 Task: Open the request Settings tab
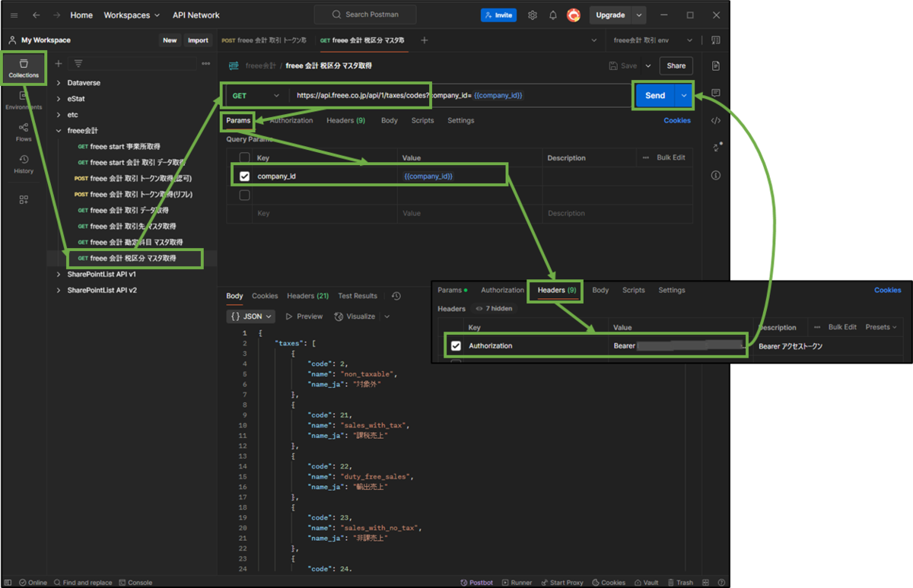(x=460, y=121)
